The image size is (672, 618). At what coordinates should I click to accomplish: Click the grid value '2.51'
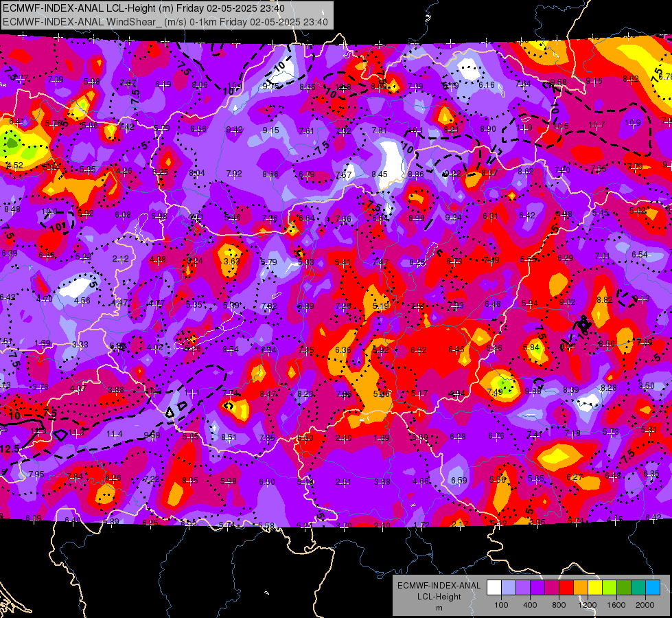343,482
